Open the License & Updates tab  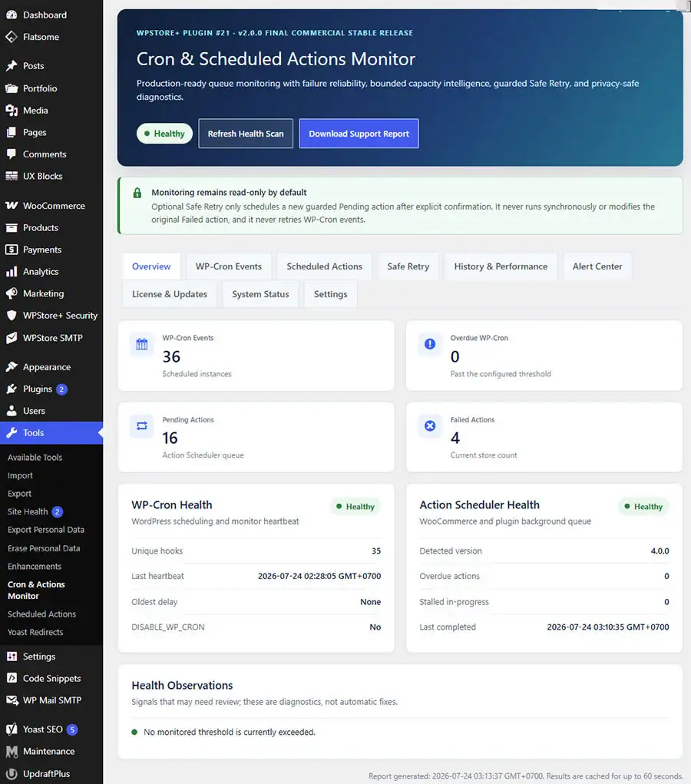pos(170,295)
